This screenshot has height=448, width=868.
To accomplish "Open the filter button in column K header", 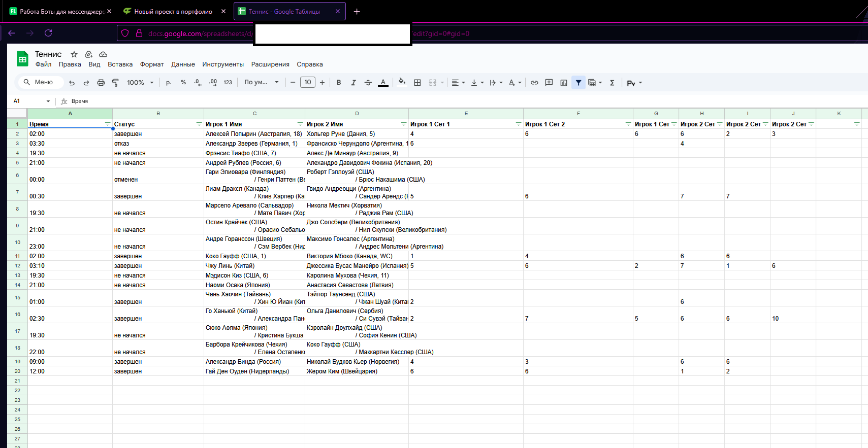I will coord(857,124).
